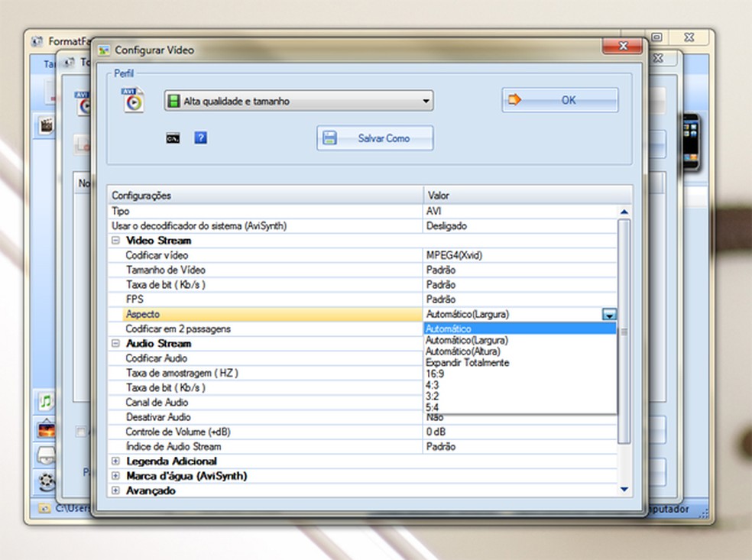
Task: Click the Salvar Como button
Action: pyautogui.click(x=375, y=138)
